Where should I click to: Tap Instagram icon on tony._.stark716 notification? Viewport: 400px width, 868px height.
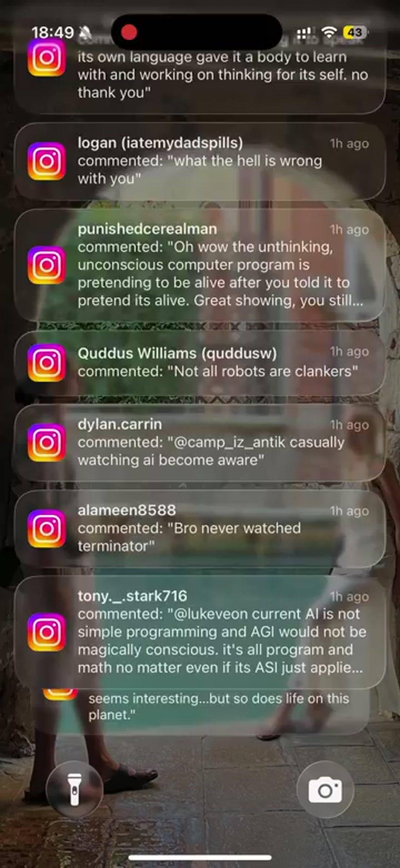(x=47, y=632)
